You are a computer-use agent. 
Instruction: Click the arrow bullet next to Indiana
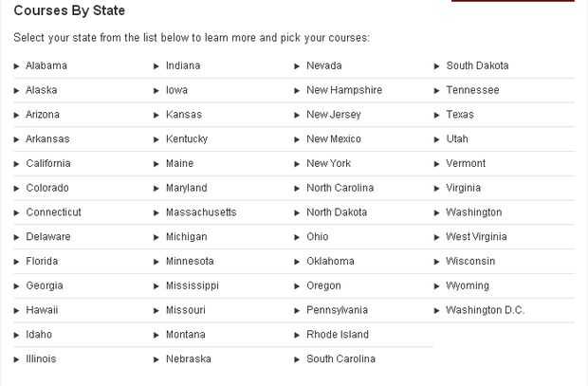(156, 66)
